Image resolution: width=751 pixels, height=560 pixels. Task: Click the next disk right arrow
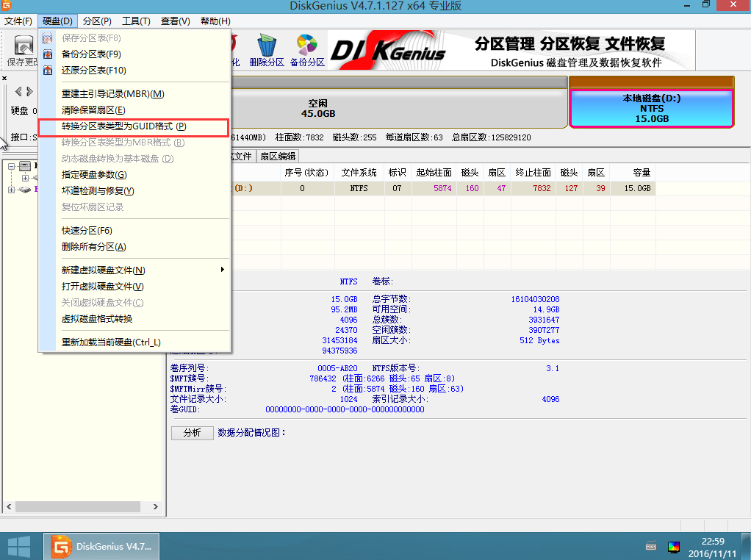[x=29, y=92]
